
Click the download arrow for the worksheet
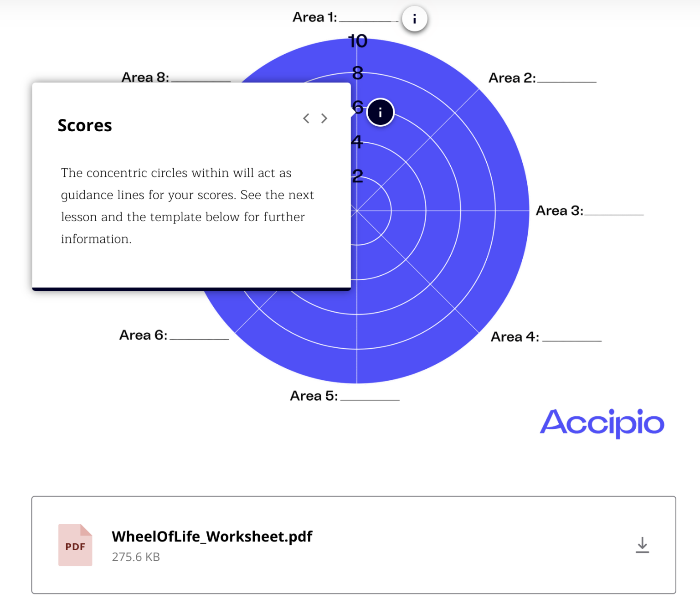click(x=642, y=545)
